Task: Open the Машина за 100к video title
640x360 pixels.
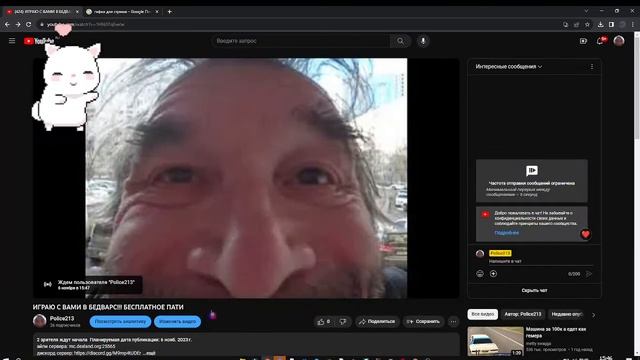Action: [556, 332]
